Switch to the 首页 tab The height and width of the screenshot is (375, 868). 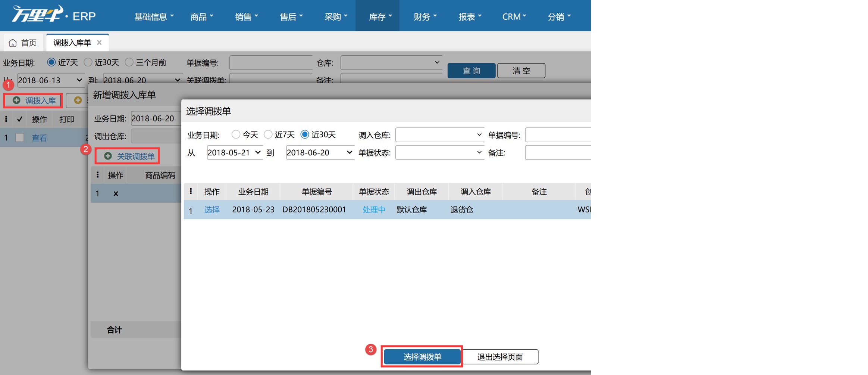28,42
